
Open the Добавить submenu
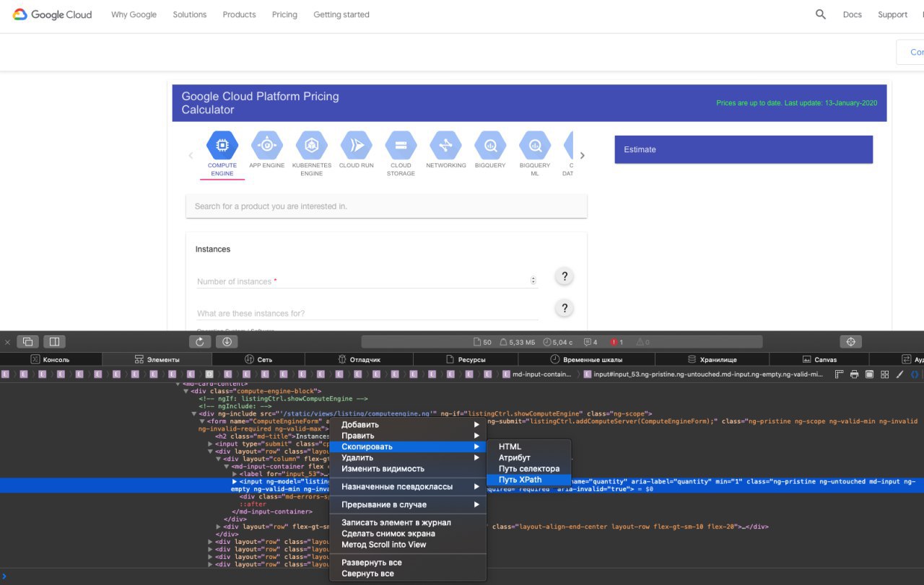click(x=408, y=425)
